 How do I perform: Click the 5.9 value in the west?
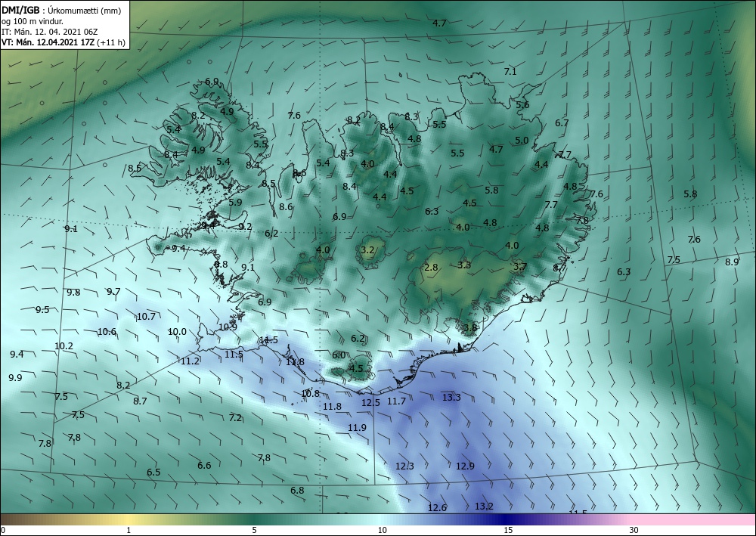[x=235, y=203]
